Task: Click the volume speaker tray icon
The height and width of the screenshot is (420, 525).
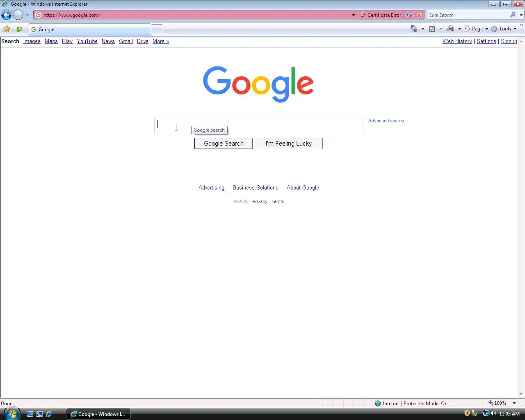Action: coord(493,413)
